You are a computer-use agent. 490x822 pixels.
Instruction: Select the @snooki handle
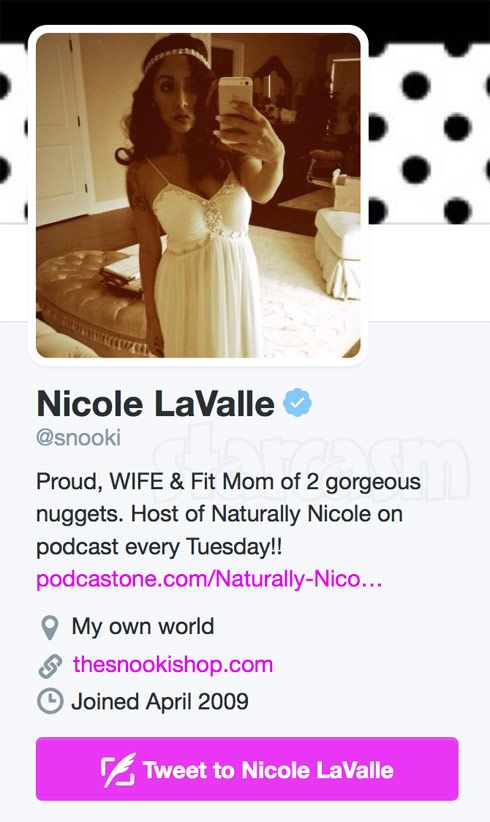pos(79,437)
